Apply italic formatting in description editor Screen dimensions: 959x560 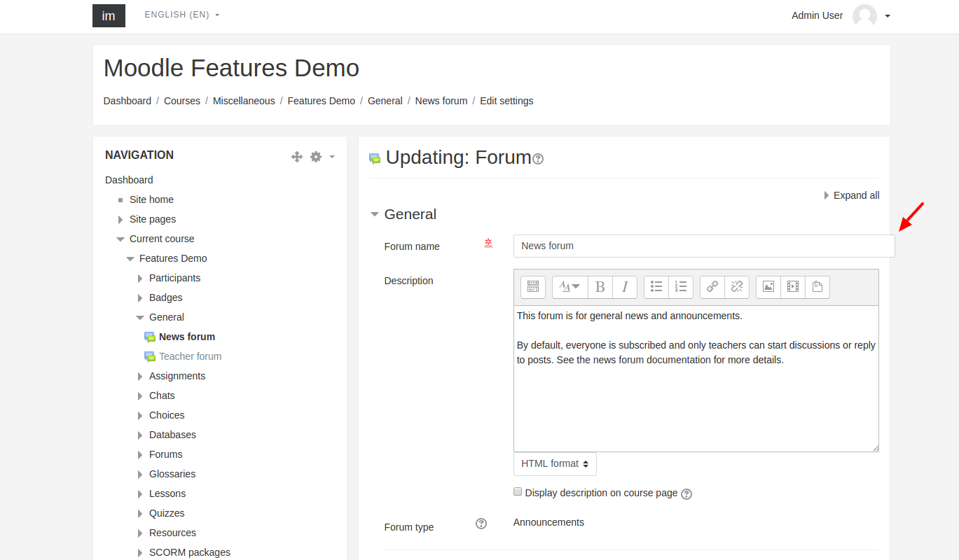coord(625,287)
